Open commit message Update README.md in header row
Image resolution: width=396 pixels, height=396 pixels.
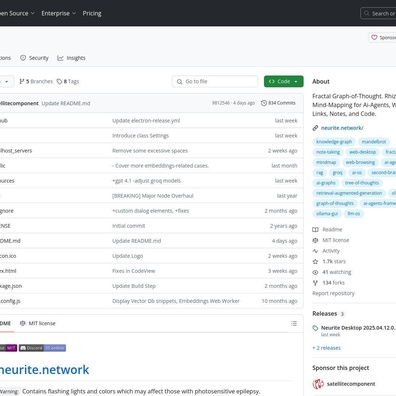66,103
